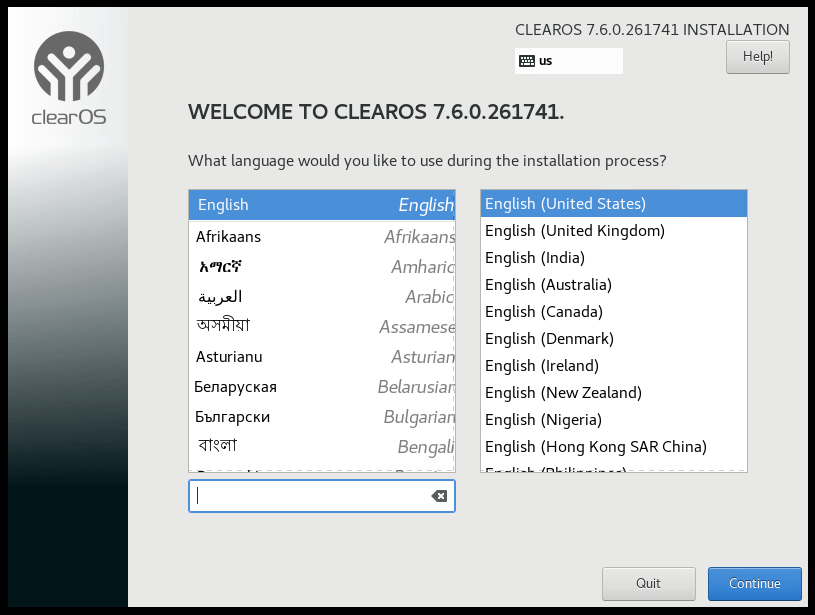Choose English (Australia) locale

[x=548, y=285]
